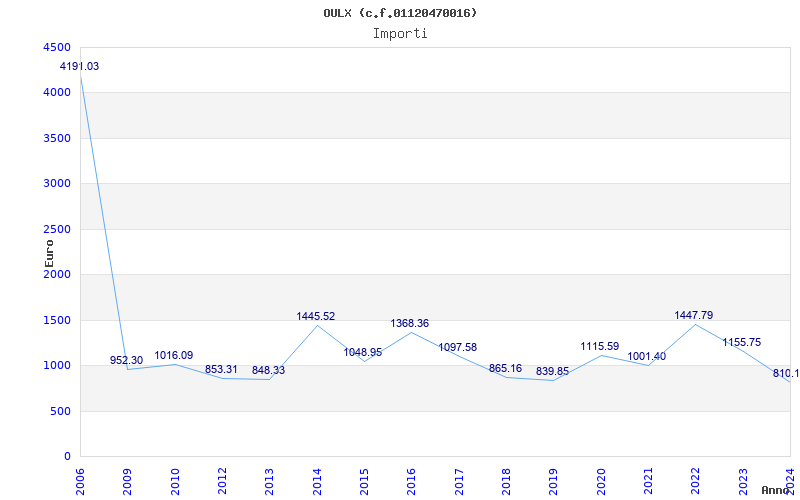Screen dimensions: 800x500
Task: Click y-axis value 500
Action: pos(60,411)
